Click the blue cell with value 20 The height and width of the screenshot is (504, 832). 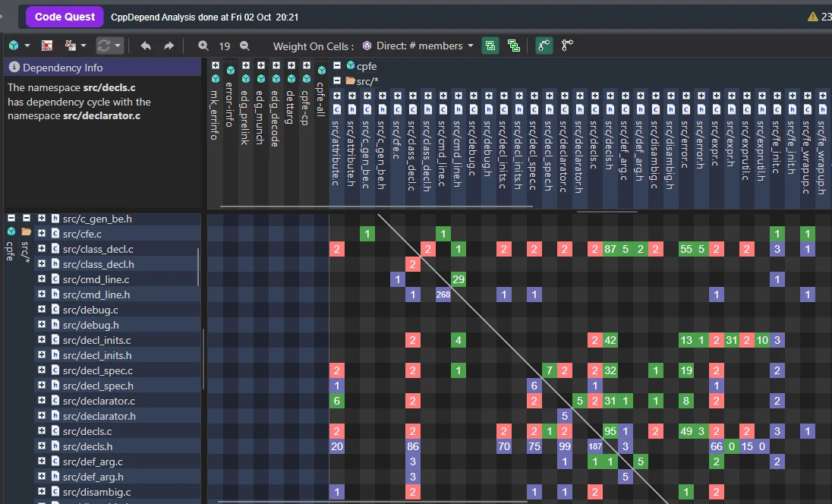(337, 447)
